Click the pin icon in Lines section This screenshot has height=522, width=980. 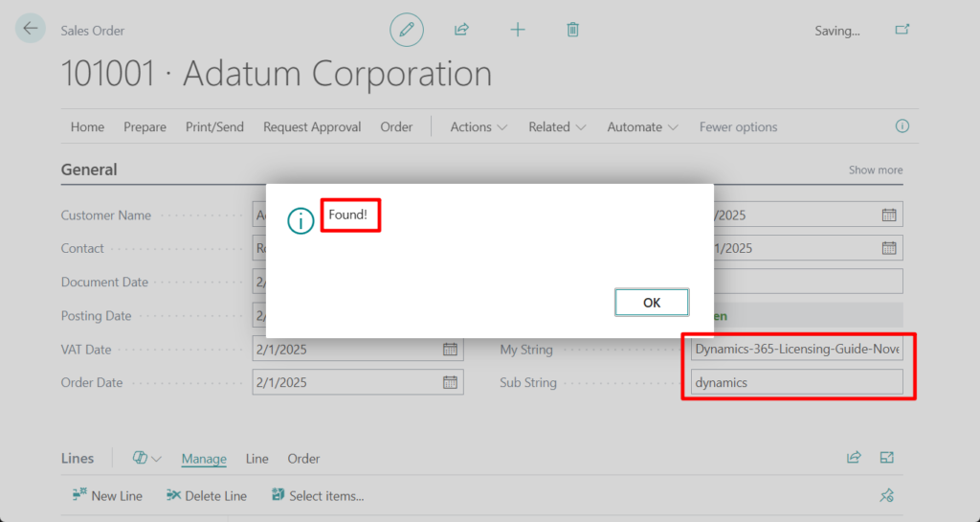pos(886,495)
